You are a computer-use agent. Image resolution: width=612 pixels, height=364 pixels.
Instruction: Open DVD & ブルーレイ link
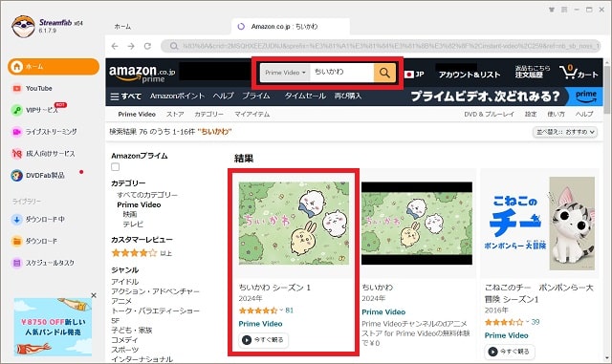click(x=489, y=115)
